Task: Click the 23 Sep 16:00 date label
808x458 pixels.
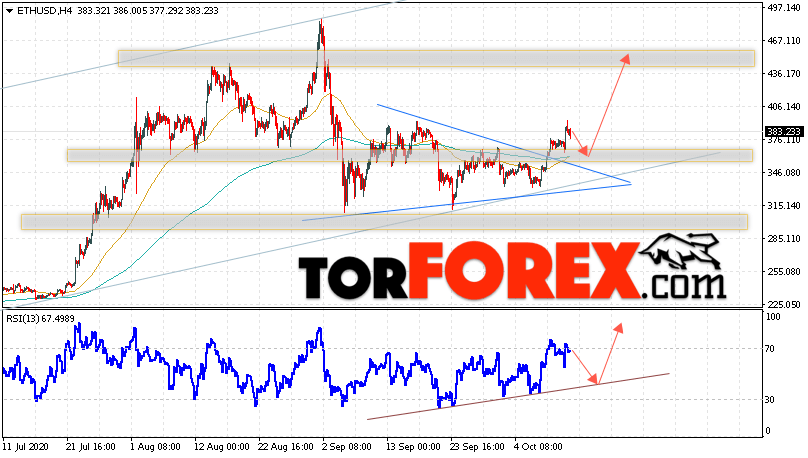Action: pyautogui.click(x=477, y=446)
